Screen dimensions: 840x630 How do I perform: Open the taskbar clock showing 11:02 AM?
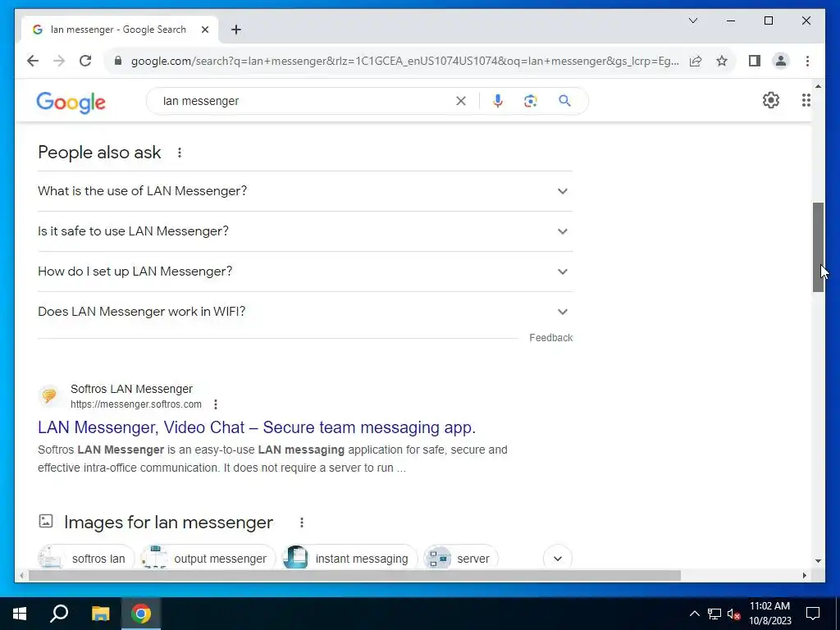coord(769,614)
